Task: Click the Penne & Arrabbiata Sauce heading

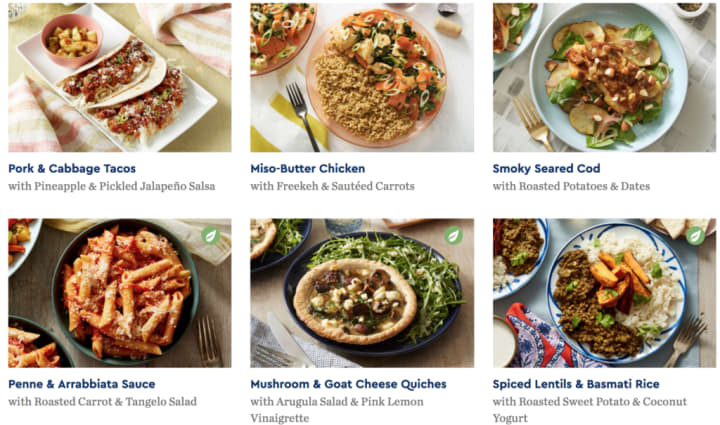Action: coord(82,384)
